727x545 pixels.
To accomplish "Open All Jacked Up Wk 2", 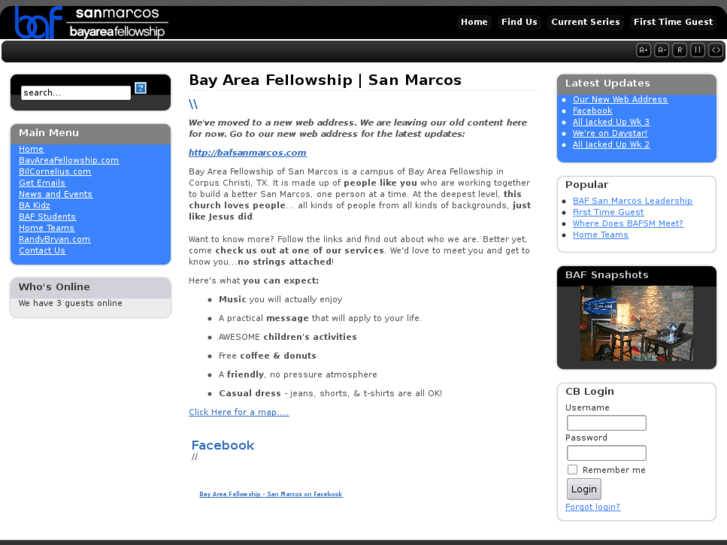I will pyautogui.click(x=611, y=144).
